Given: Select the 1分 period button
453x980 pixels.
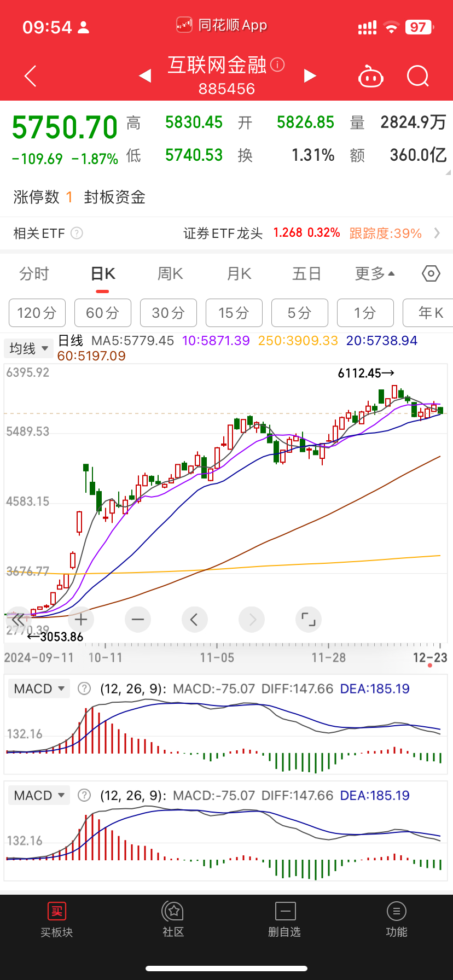Looking at the screenshot, I should click(365, 313).
